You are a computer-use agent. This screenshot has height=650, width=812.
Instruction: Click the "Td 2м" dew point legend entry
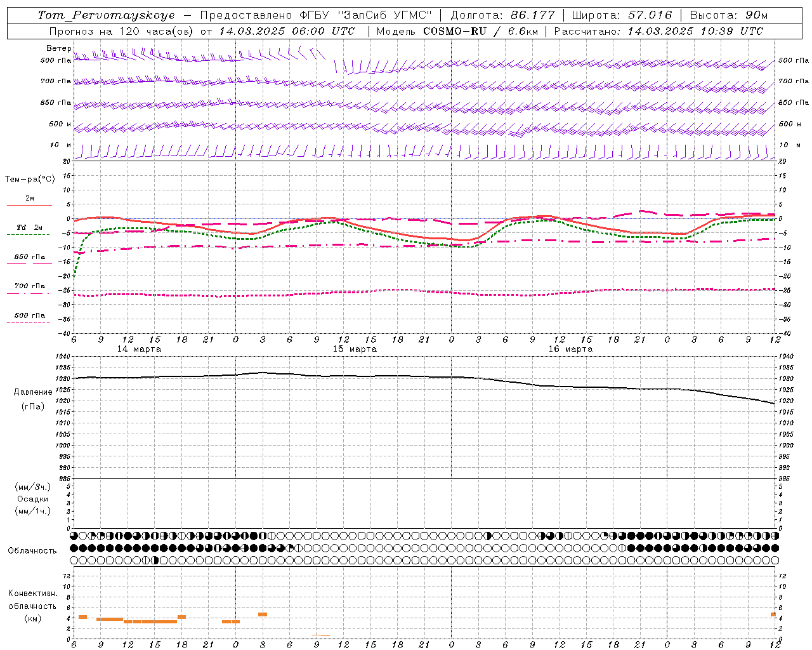coord(30,227)
